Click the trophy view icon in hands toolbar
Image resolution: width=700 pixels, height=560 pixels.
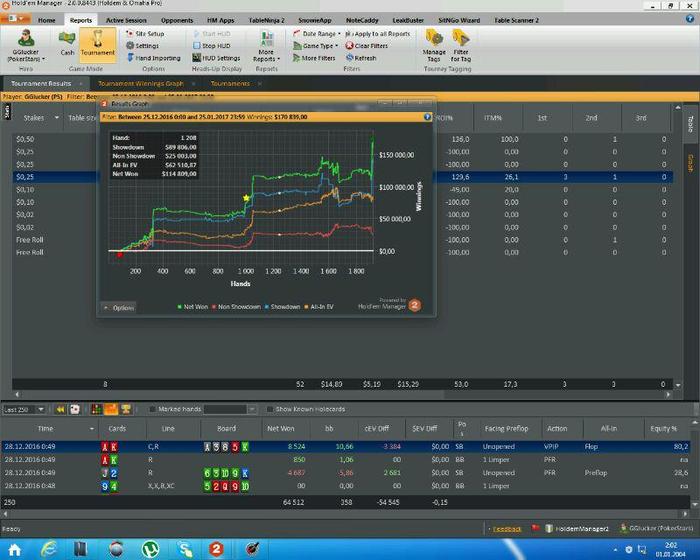(126, 409)
